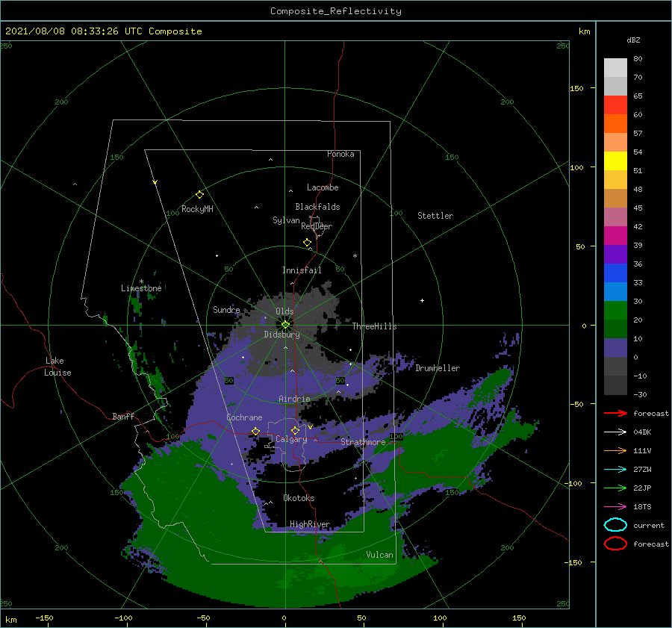Screen dimensions: 672x628
Task: Pick the pink 42–45 dBZ swatch
Action: (x=615, y=217)
